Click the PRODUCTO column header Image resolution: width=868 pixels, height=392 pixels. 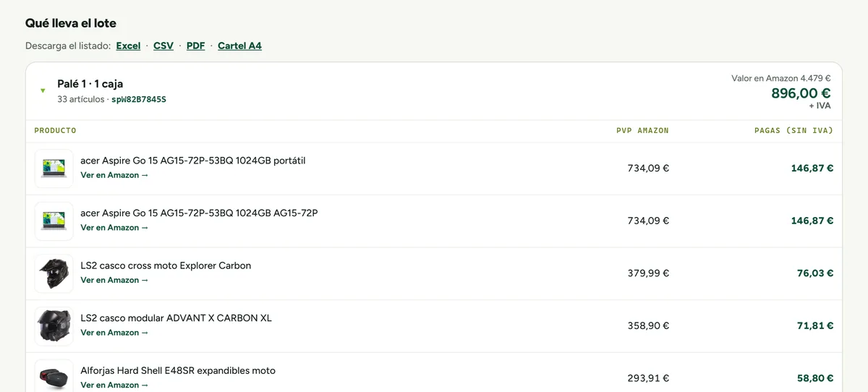click(55, 131)
